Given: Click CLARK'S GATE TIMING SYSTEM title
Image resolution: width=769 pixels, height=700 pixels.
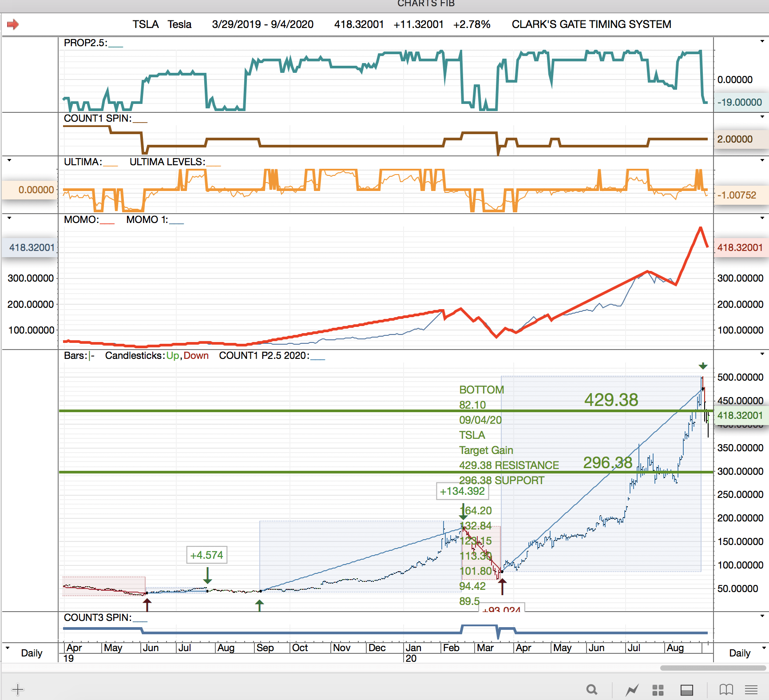Looking at the screenshot, I should coord(591,24).
